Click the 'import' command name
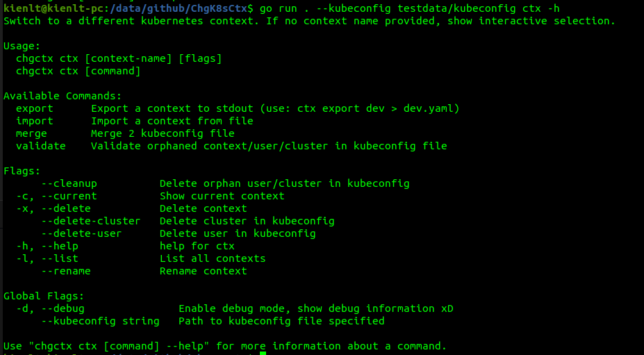 click(35, 121)
